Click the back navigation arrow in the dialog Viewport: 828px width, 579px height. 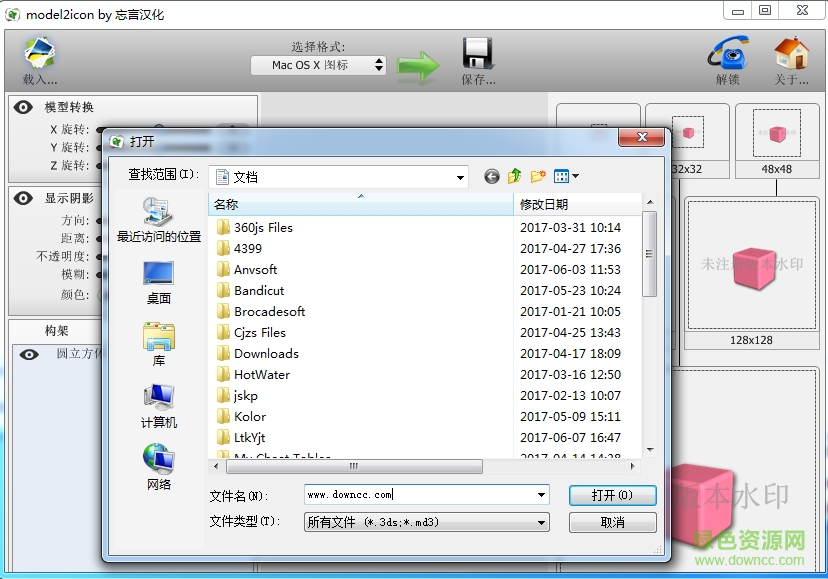(x=491, y=176)
